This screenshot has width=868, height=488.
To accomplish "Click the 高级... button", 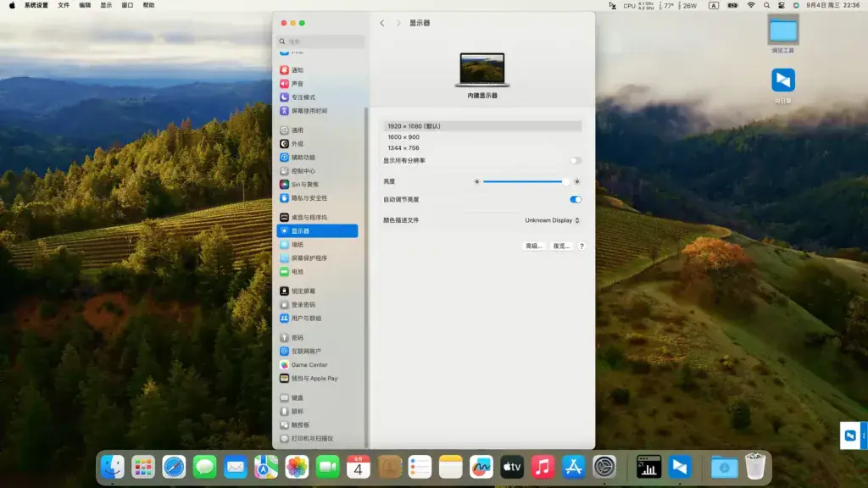I will click(534, 247).
